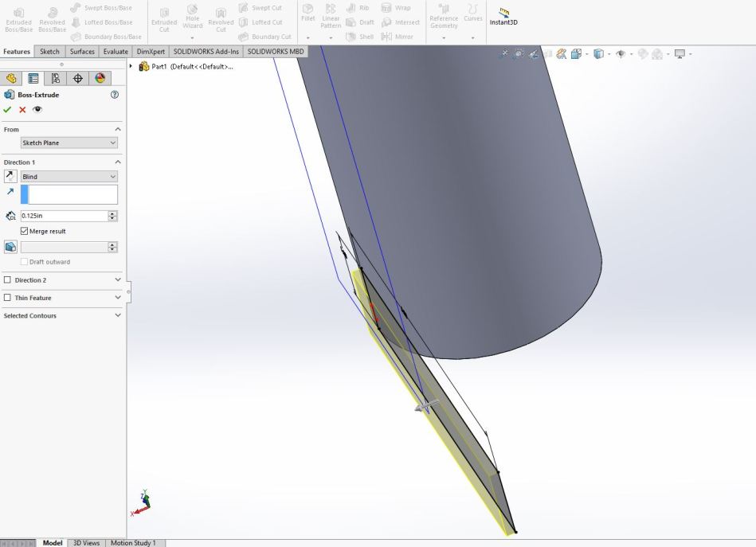This screenshot has height=547, width=756.
Task: Open the DisplayManager color-ball tab icon
Action: [x=100, y=78]
